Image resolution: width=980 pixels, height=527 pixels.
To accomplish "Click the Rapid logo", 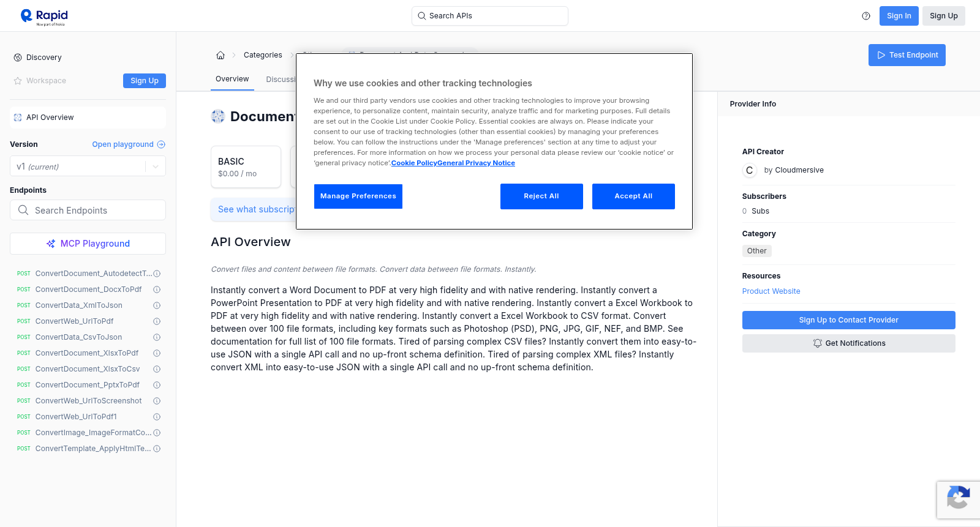I will [x=44, y=17].
